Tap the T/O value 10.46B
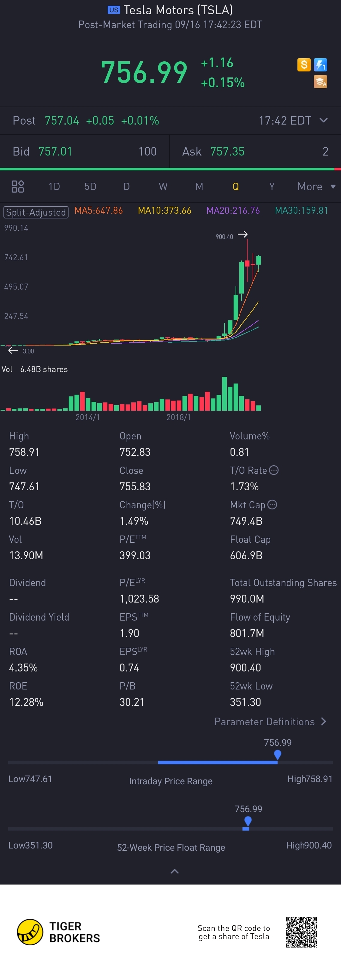Screen dimensions: 341x980 [x=25, y=521]
